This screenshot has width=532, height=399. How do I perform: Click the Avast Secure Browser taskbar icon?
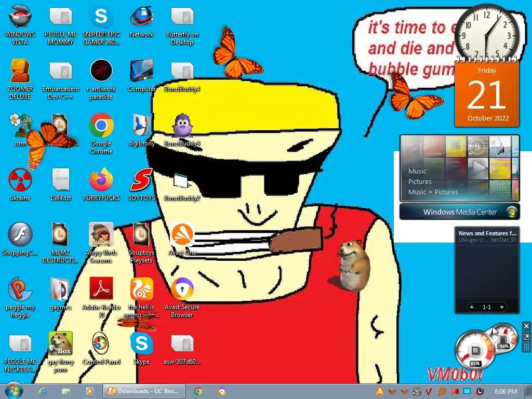tap(221, 391)
